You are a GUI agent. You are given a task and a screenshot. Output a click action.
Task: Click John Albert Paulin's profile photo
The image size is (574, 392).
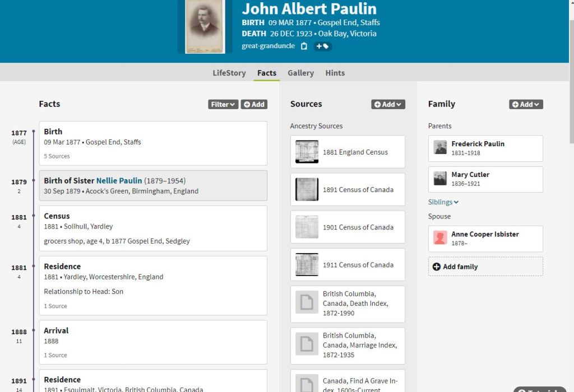tap(205, 25)
